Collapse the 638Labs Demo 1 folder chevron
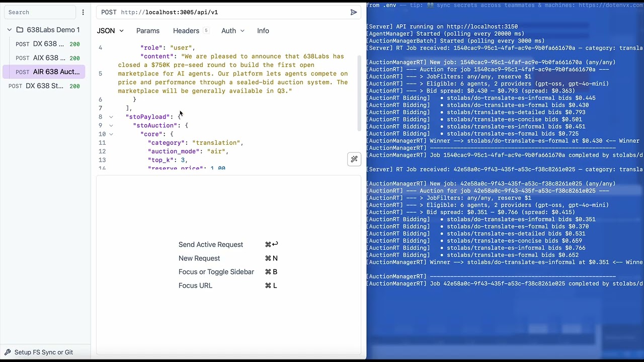Screen dimensions: 644x362 click(x=9, y=30)
